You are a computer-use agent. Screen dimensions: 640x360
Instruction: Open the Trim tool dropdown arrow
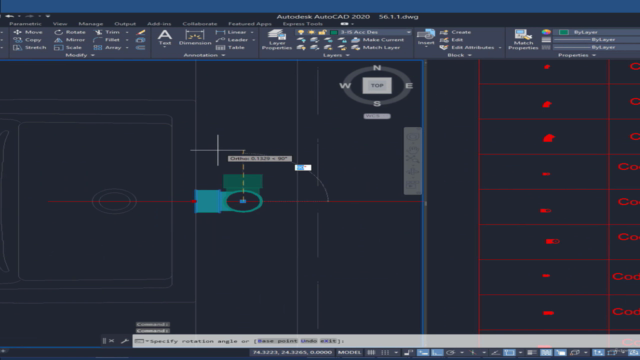pyautogui.click(x=127, y=32)
